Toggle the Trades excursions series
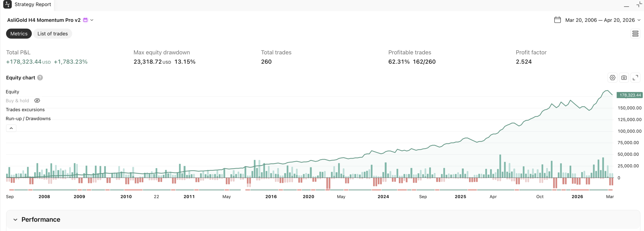The height and width of the screenshot is (231, 644). pyautogui.click(x=25, y=110)
